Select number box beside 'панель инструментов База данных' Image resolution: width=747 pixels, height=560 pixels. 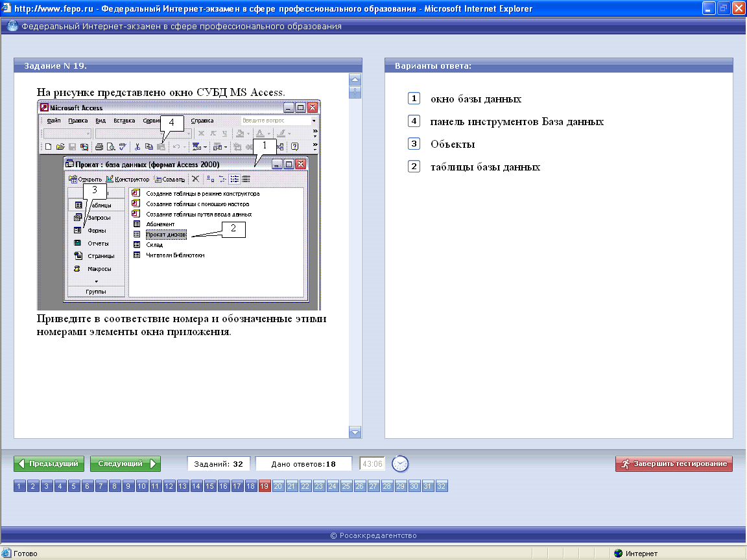(414, 121)
